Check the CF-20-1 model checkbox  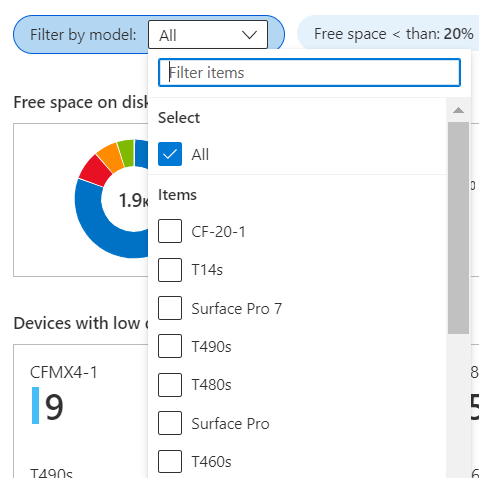coord(170,231)
